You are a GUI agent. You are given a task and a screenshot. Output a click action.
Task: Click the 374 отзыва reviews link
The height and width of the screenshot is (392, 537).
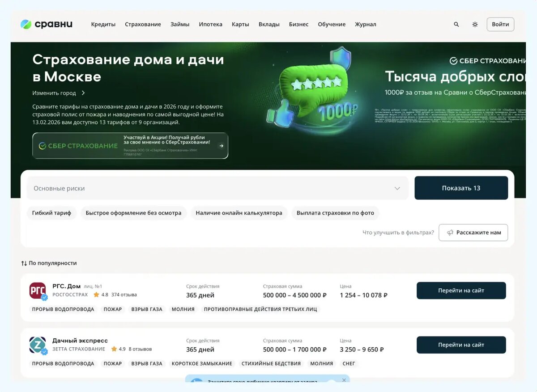(x=124, y=295)
